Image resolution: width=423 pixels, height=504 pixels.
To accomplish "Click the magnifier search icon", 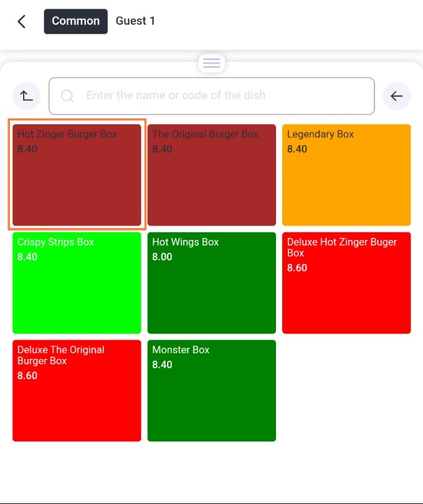I will (67, 96).
